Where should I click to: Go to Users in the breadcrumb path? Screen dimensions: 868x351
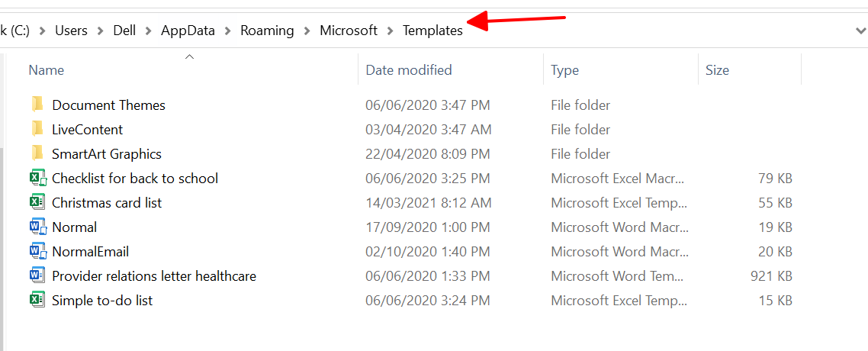point(71,31)
